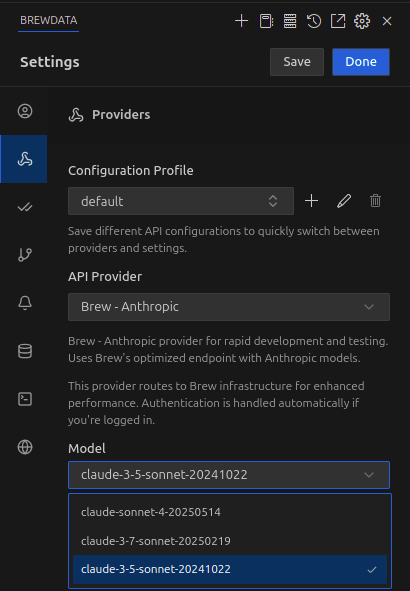Click the Done button
This screenshot has height=591, width=410.
361,62
